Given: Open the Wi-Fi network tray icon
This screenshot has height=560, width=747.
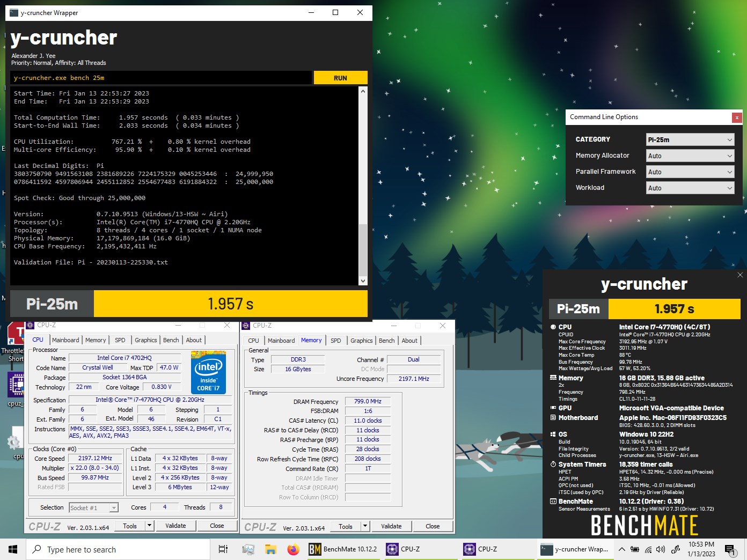Looking at the screenshot, I should click(x=648, y=549).
